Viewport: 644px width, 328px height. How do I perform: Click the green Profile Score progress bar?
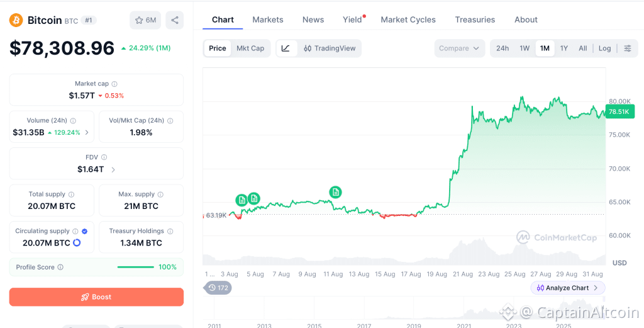click(136, 267)
